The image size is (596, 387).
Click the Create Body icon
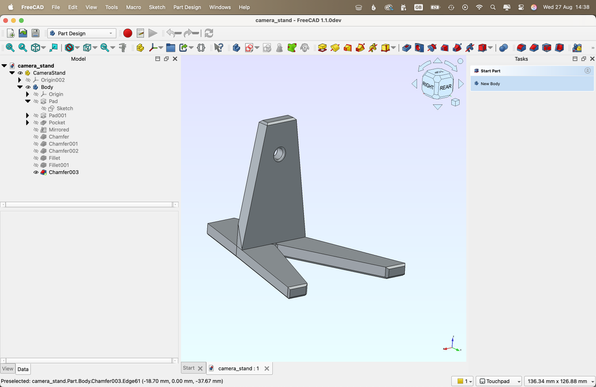click(x=236, y=48)
